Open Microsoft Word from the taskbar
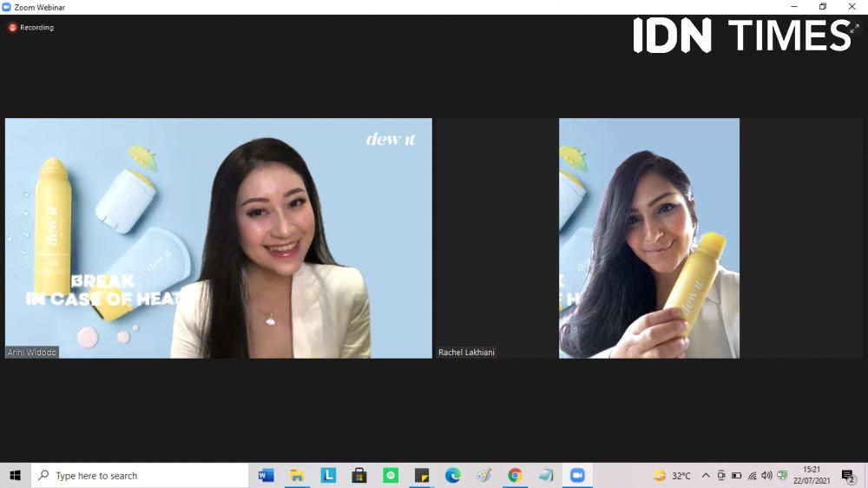Image resolution: width=868 pixels, height=488 pixels. (266, 475)
